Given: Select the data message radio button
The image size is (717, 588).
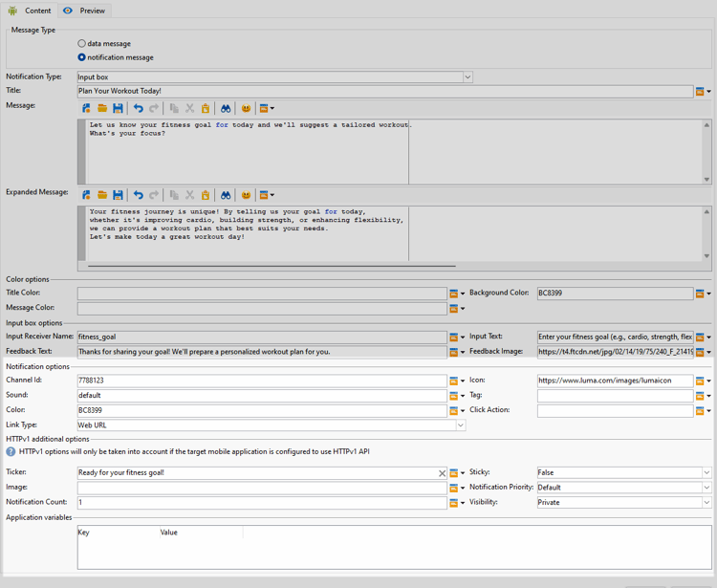Looking at the screenshot, I should pyautogui.click(x=81, y=43).
